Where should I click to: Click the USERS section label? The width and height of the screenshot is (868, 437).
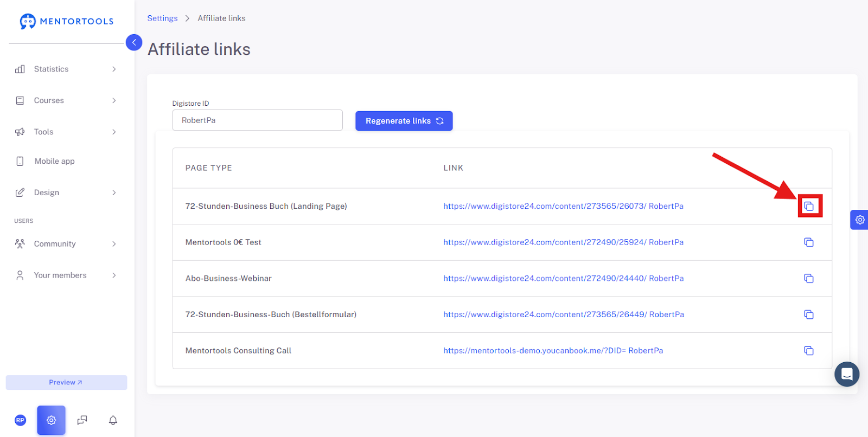coord(23,221)
